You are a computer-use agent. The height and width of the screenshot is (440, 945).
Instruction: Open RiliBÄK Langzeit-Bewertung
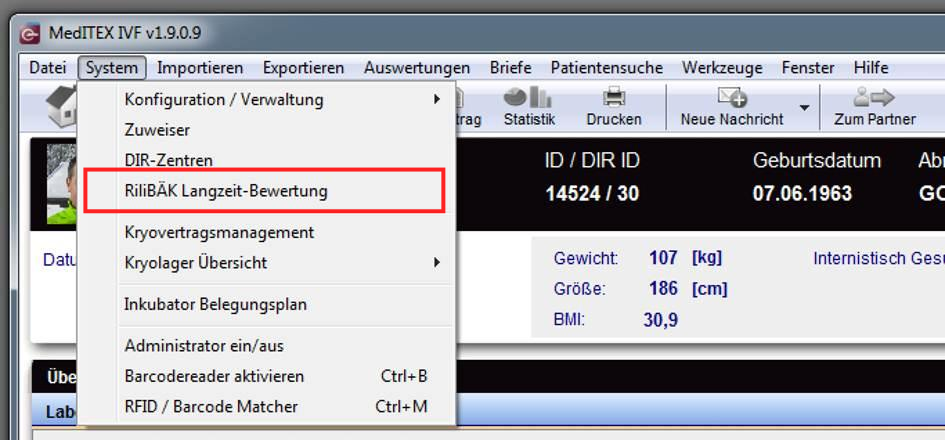267,192
